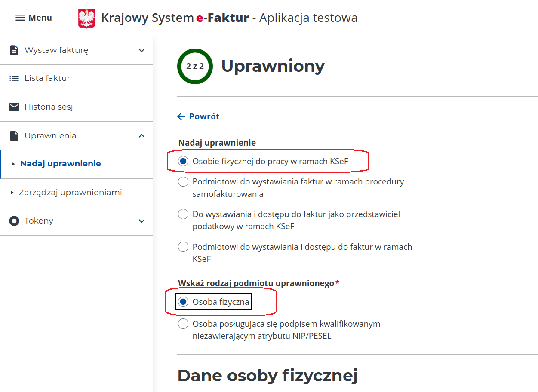Click the hamburger Menu icon

20,18
